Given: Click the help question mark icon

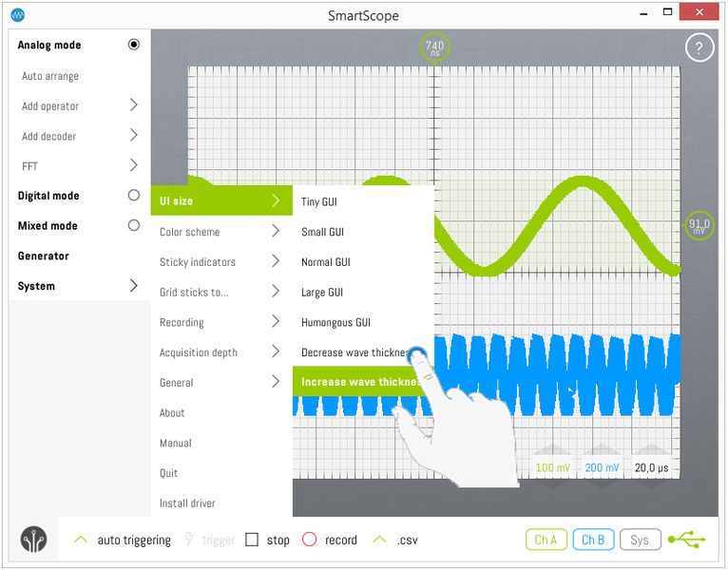Looking at the screenshot, I should (x=699, y=48).
